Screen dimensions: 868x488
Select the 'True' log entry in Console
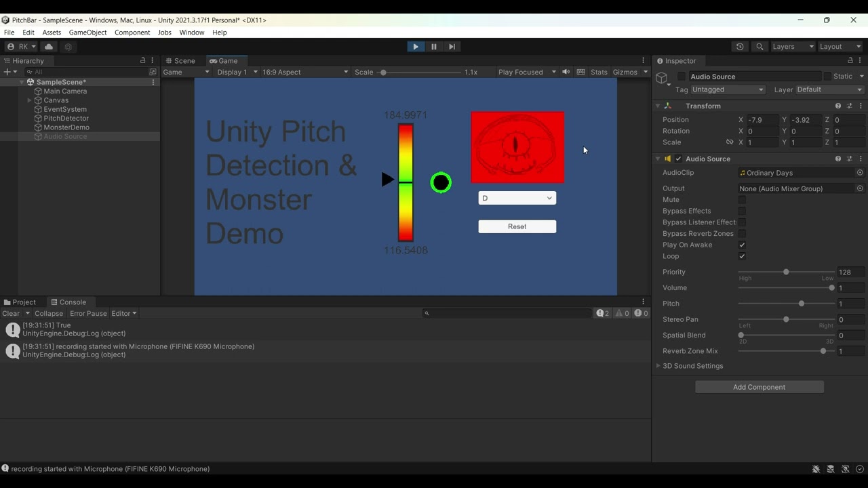click(x=325, y=329)
